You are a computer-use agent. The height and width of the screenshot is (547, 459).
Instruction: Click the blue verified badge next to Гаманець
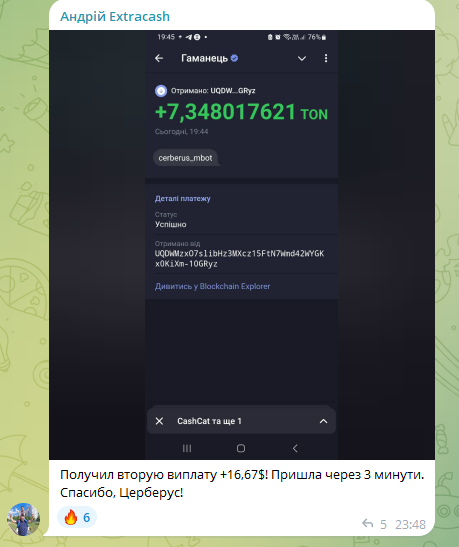click(234, 58)
